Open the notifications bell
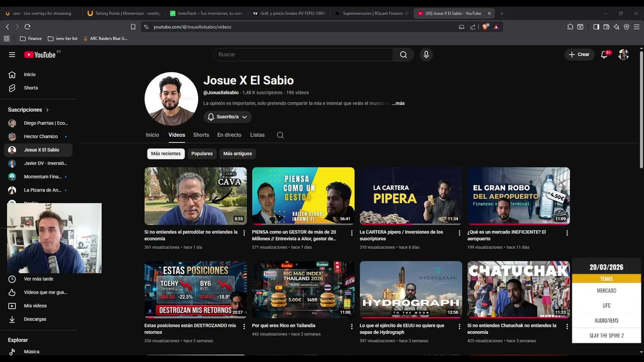 [x=604, y=54]
